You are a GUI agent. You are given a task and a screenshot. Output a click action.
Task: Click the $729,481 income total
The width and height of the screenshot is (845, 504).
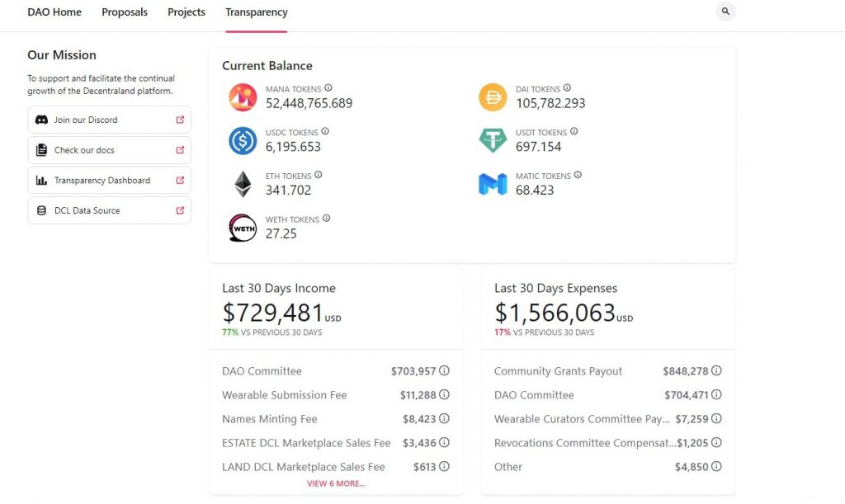pos(272,313)
